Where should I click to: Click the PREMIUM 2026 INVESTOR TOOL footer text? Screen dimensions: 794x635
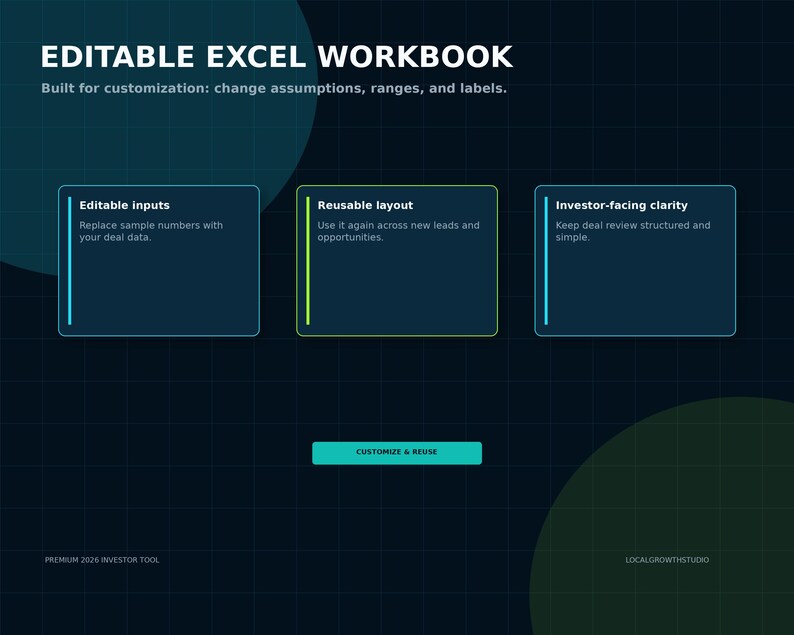(x=102, y=560)
